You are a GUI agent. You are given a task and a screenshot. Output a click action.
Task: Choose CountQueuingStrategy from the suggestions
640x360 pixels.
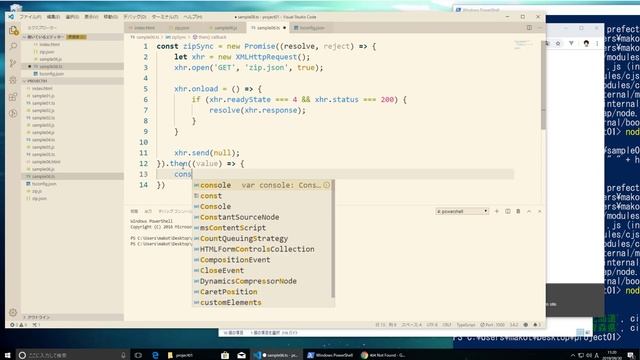coord(263,238)
